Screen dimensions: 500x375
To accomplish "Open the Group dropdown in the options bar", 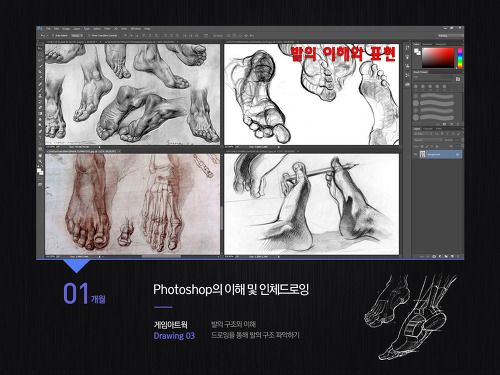I will click(x=77, y=35).
